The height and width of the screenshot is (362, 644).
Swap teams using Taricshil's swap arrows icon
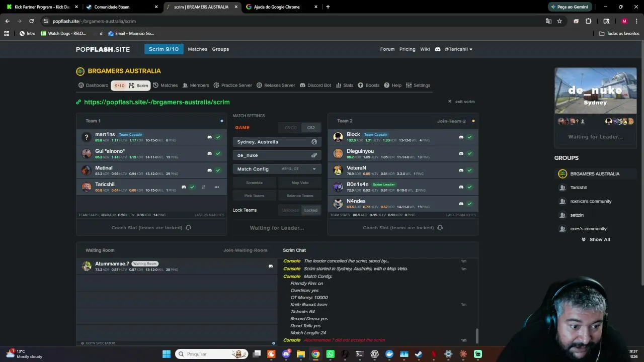pos(203,187)
